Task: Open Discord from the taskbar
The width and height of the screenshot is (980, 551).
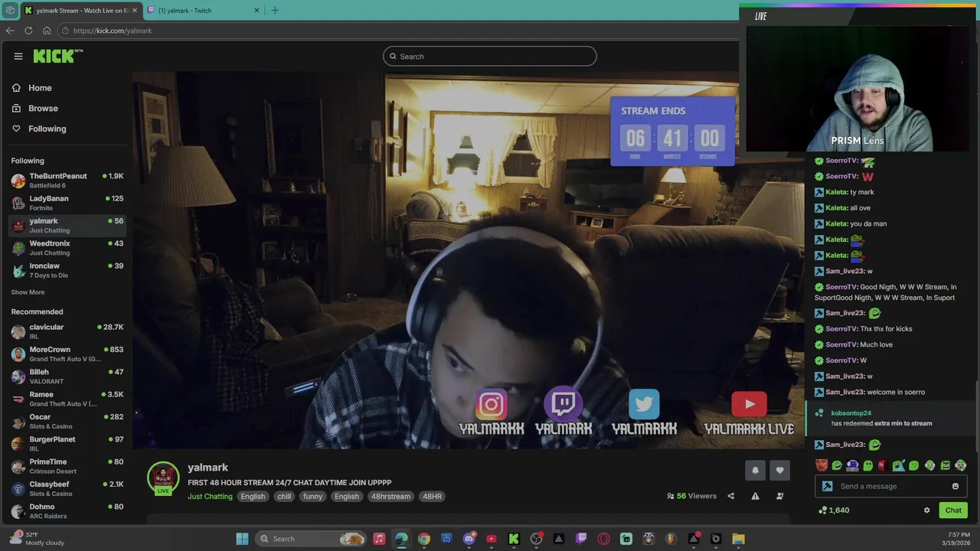Action: 469,539
